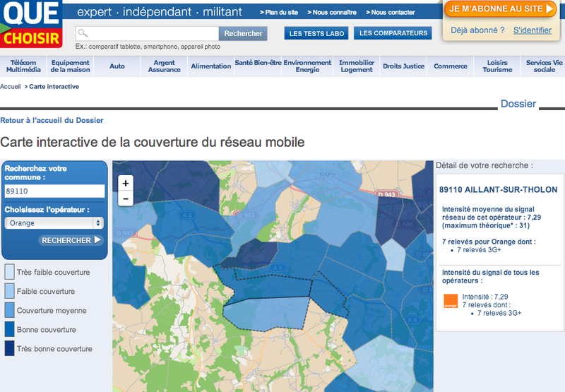This screenshot has width=565, height=392.
Task: Click the Accueil breadcrumb link
Action: (10, 86)
